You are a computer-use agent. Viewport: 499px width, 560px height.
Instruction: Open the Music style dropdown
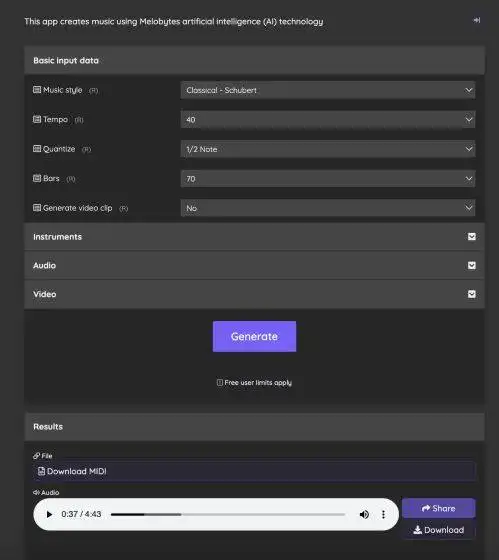[x=328, y=90]
